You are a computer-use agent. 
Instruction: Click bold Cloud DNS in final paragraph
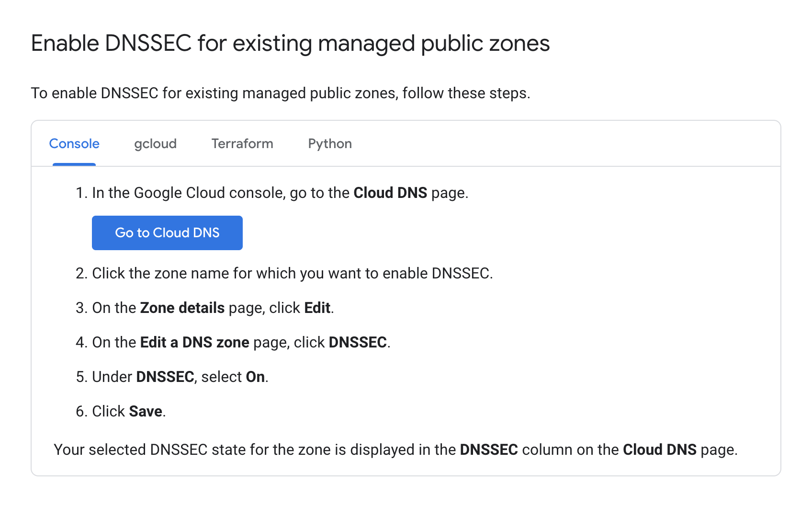(x=659, y=450)
